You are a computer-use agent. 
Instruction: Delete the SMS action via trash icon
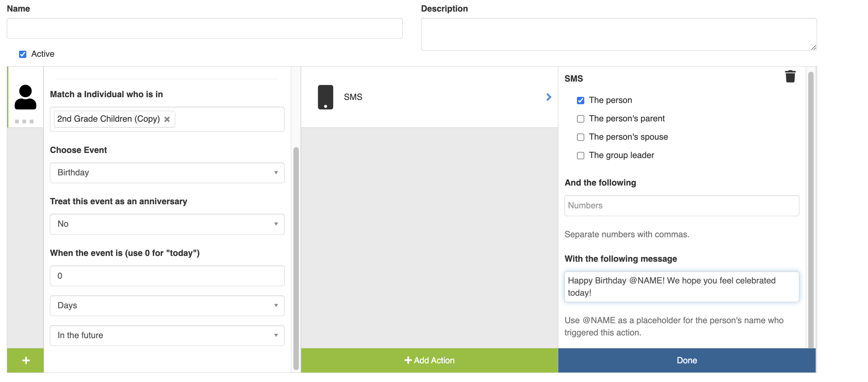tap(790, 76)
